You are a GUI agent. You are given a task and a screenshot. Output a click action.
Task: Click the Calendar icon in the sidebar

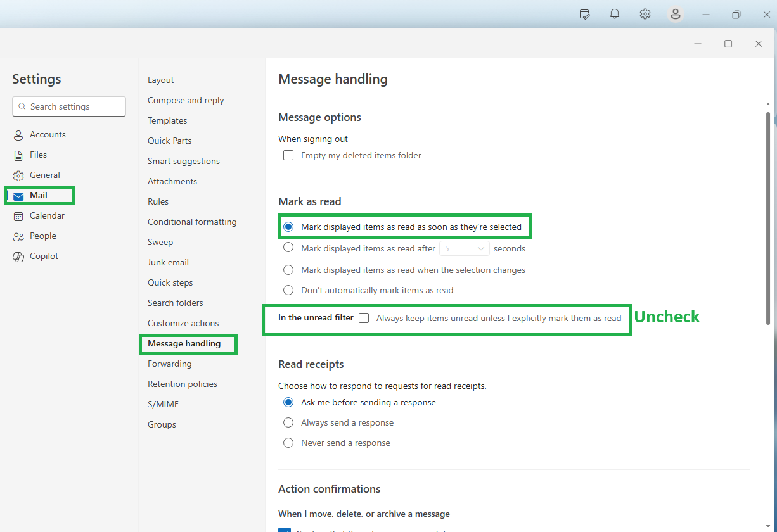(x=18, y=216)
